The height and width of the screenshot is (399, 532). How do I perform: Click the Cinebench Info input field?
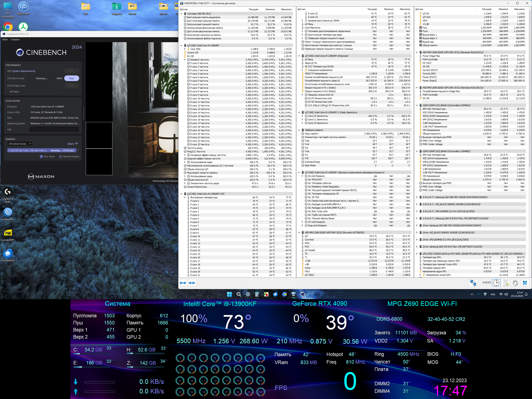click(x=54, y=129)
